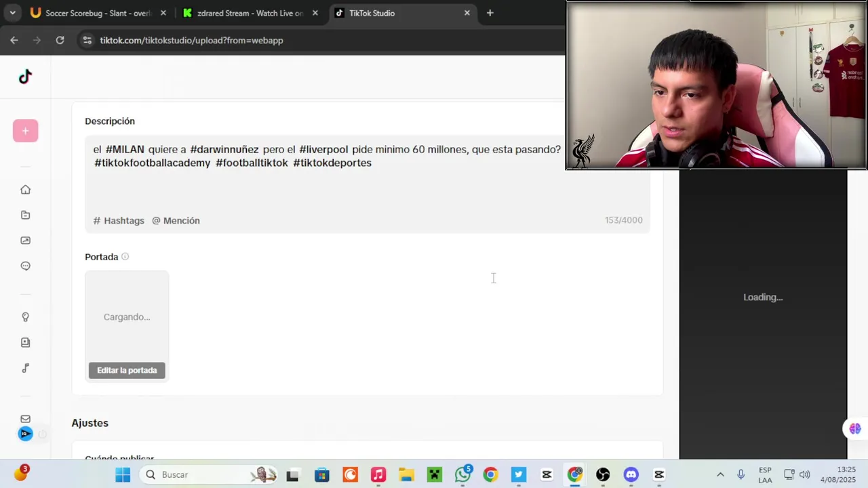Open the Home icon in TikTok Studio sidebar
Image resolution: width=868 pixels, height=488 pixels.
(x=25, y=190)
